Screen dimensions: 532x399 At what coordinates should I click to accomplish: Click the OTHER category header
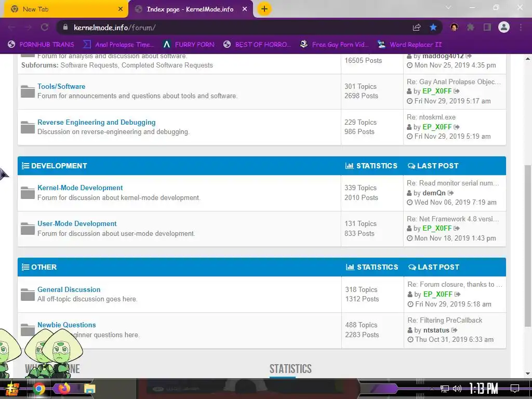click(44, 267)
